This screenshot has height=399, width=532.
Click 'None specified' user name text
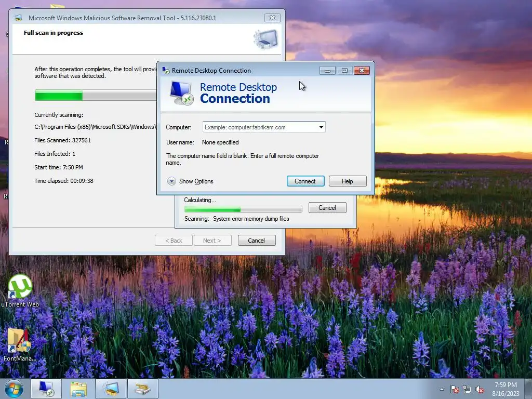pos(220,142)
